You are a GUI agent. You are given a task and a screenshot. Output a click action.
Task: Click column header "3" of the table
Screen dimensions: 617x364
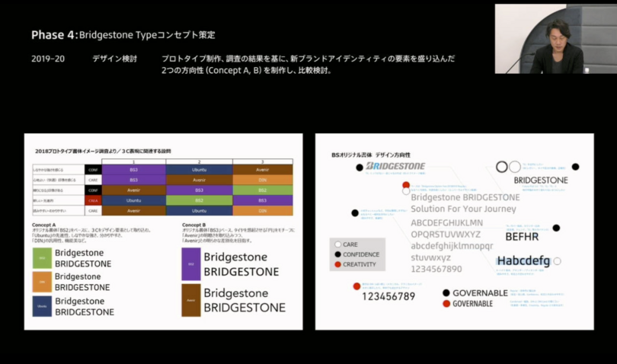(x=263, y=161)
